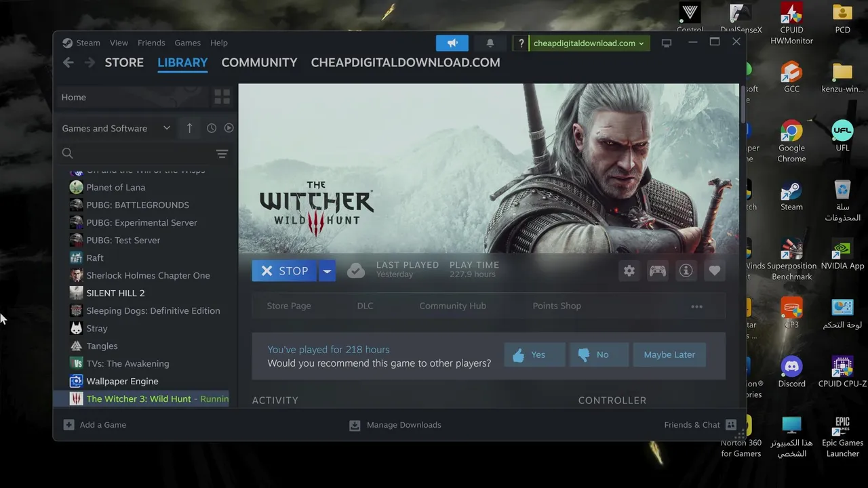Open the Friends menu
This screenshot has height=488, width=868.
tap(151, 43)
